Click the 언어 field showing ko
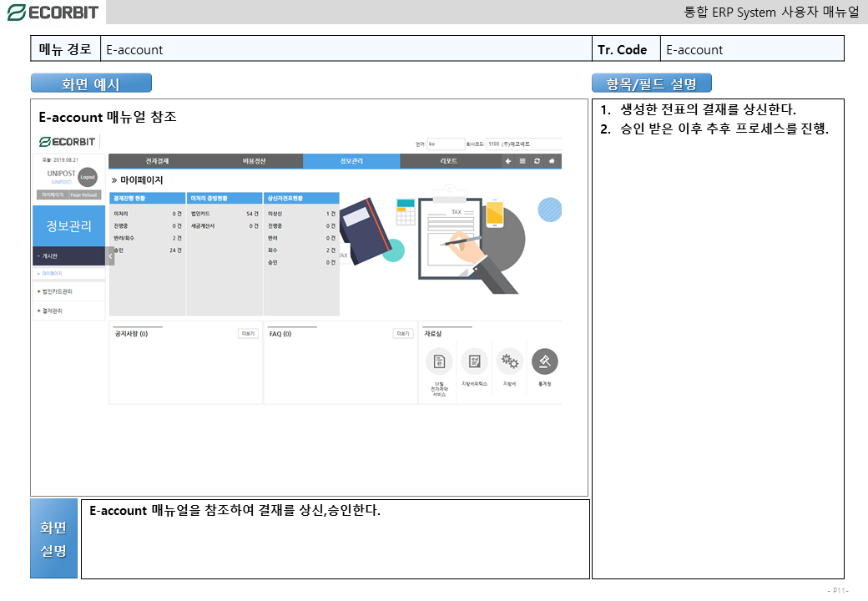868x601 pixels. tap(446, 144)
